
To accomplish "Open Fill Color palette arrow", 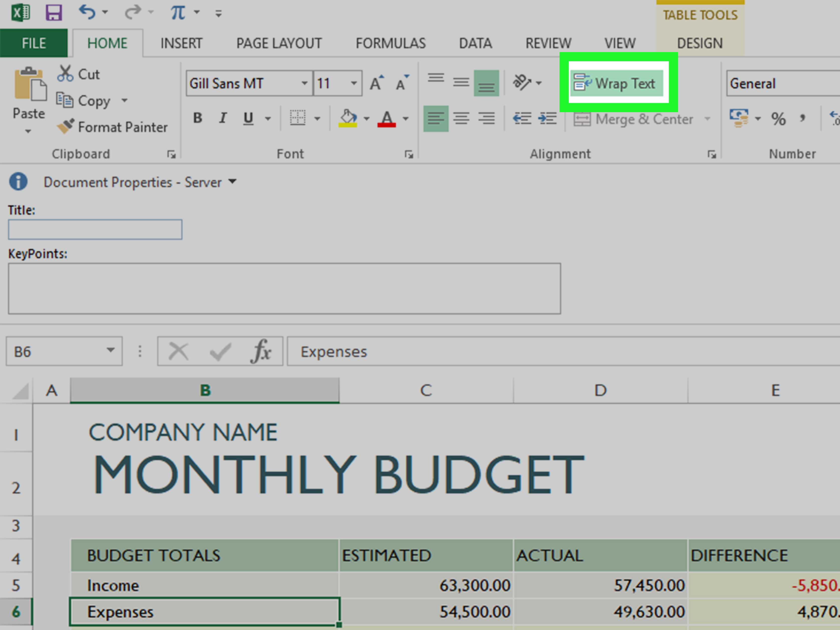I will click(x=367, y=118).
